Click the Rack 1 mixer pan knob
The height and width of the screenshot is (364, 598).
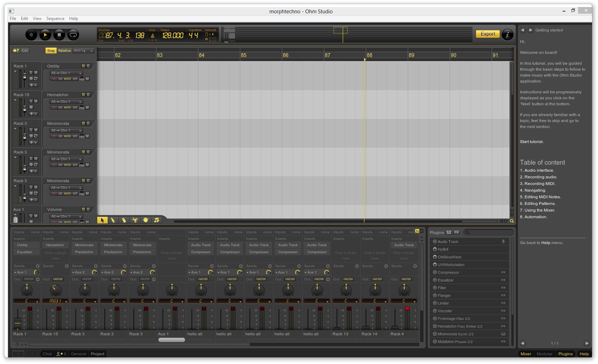(x=27, y=290)
